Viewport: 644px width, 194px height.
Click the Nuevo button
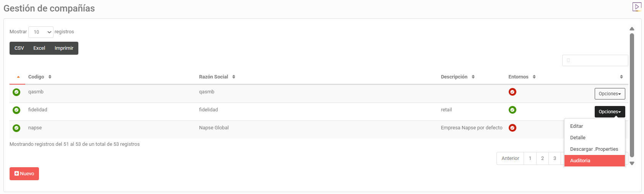(x=24, y=174)
